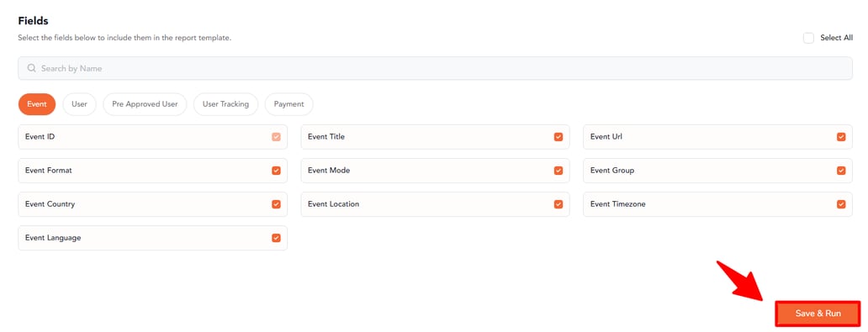
Task: Go to the Payment tab
Action: (289, 104)
